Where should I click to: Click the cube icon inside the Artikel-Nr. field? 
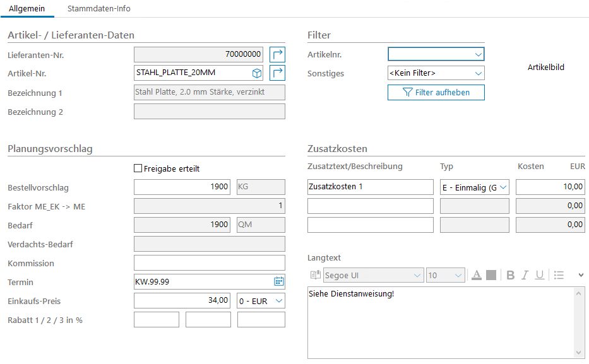[257, 73]
